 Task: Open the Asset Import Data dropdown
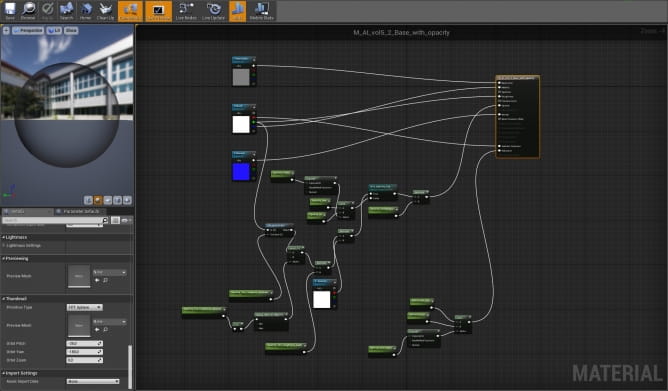(93, 382)
